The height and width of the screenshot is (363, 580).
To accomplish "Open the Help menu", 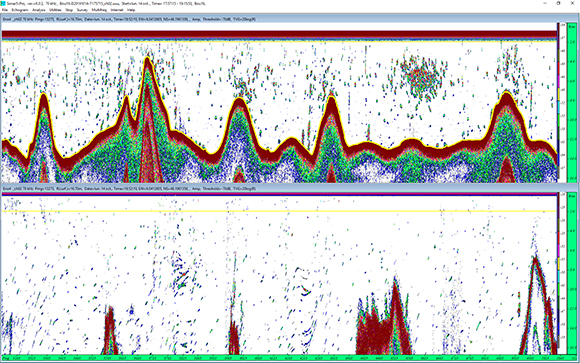I will coord(131,10).
